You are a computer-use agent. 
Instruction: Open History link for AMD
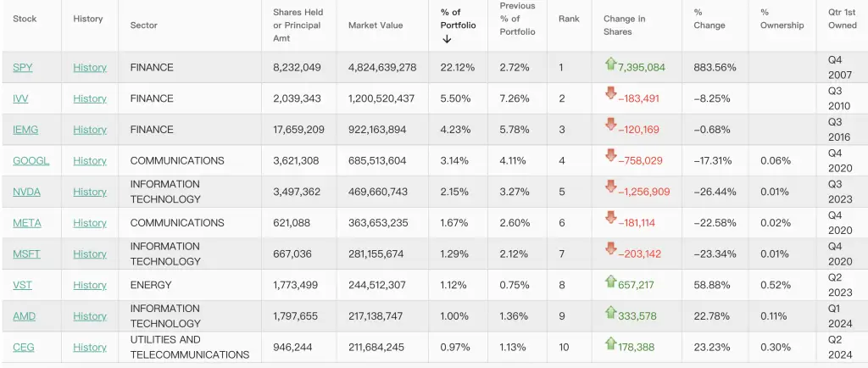pos(90,316)
